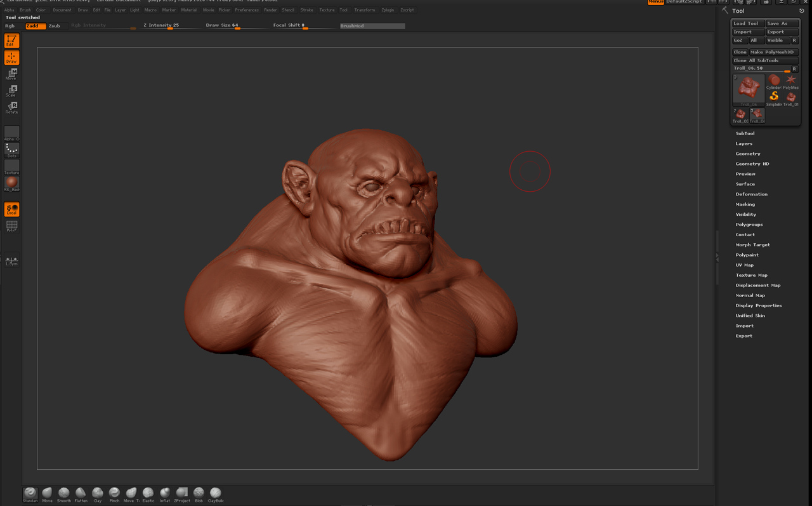This screenshot has height=506, width=812.
Task: Select the Pinch brush
Action: 114,494
